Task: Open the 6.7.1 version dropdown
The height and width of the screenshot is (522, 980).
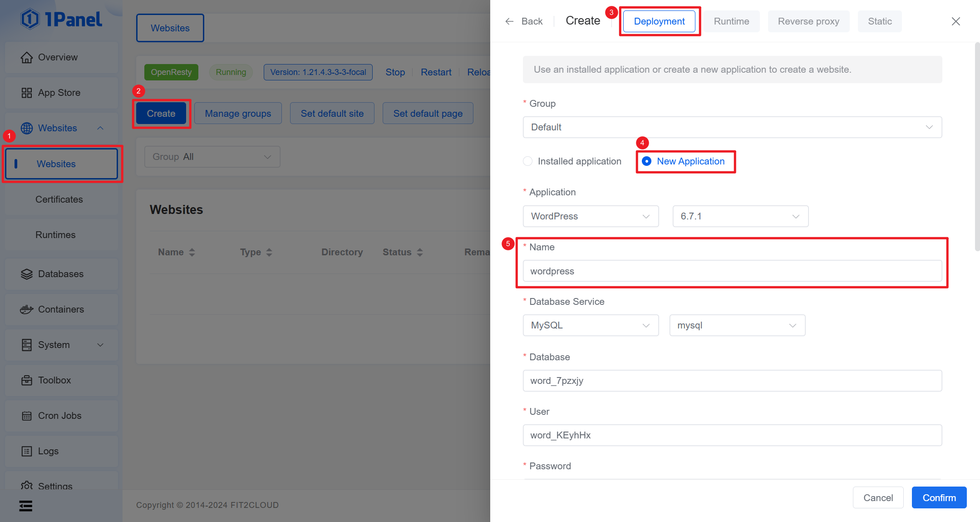Action: click(x=740, y=216)
